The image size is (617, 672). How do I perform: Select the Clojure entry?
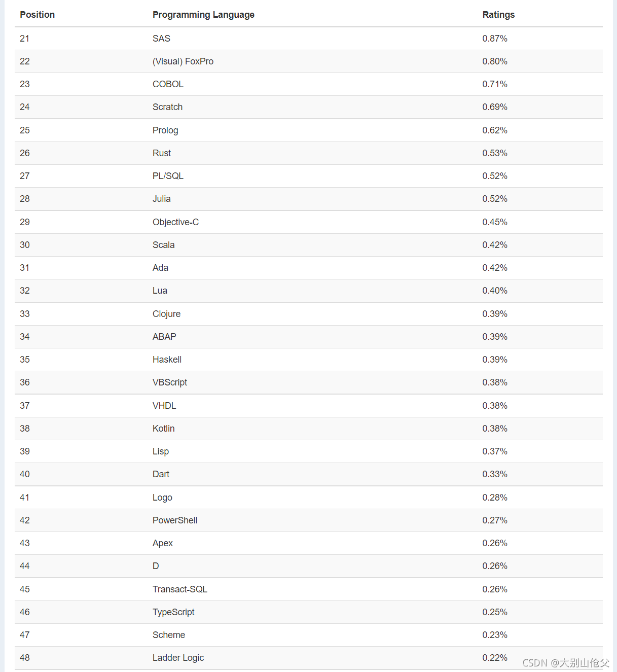click(x=166, y=314)
